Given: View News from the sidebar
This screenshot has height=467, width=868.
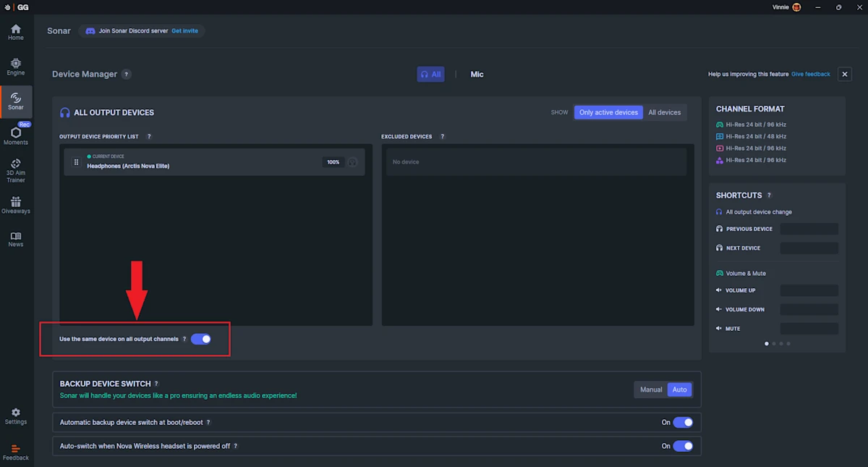Looking at the screenshot, I should coord(15,239).
